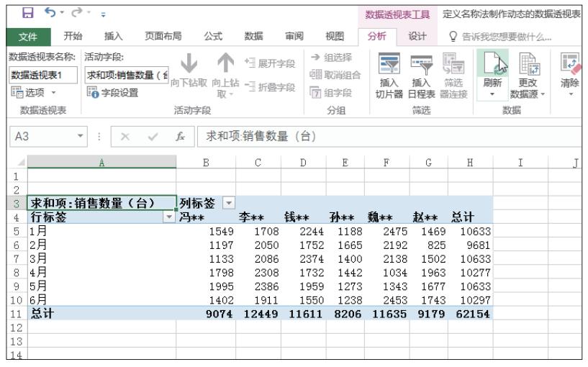This screenshot has height=367, width=588.
Task: Click the 冯** column header cell
Action: pos(206,217)
